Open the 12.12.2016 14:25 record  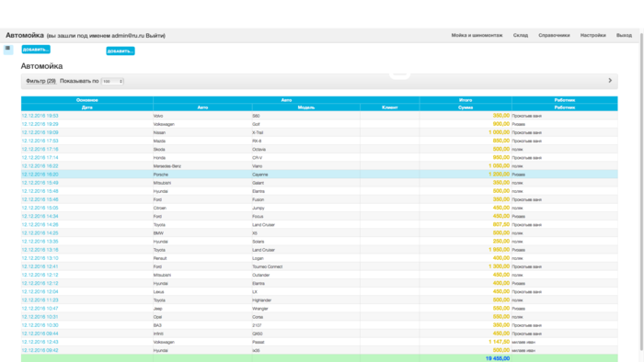coord(40,232)
